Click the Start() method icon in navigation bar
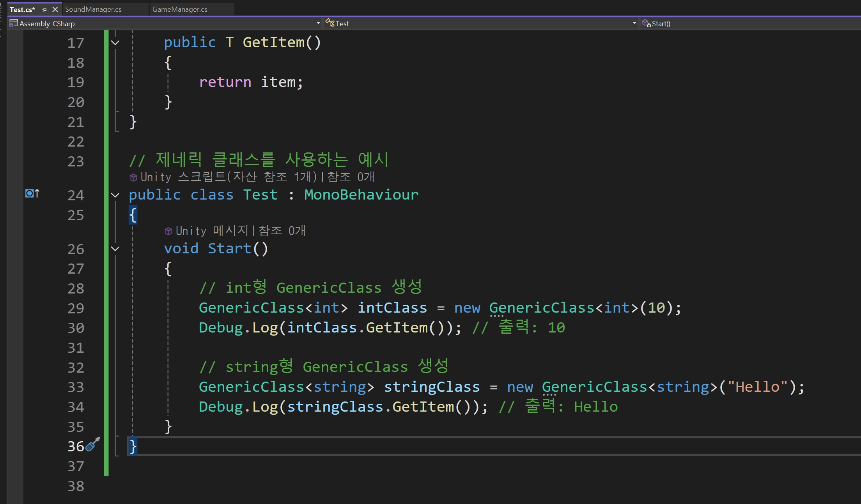The height and width of the screenshot is (504, 861). (646, 23)
